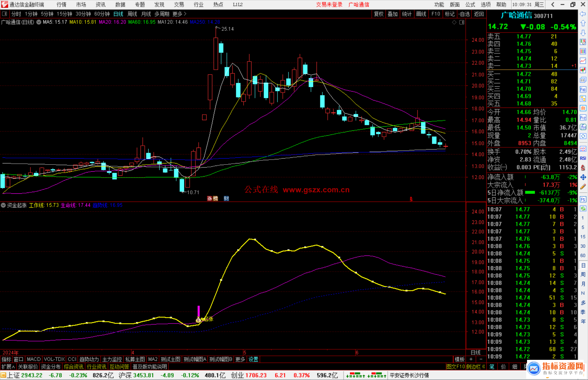This screenshot has width=588, height=380.
Task: Click the up arrow icon in right sidebar
Action: [583, 23]
